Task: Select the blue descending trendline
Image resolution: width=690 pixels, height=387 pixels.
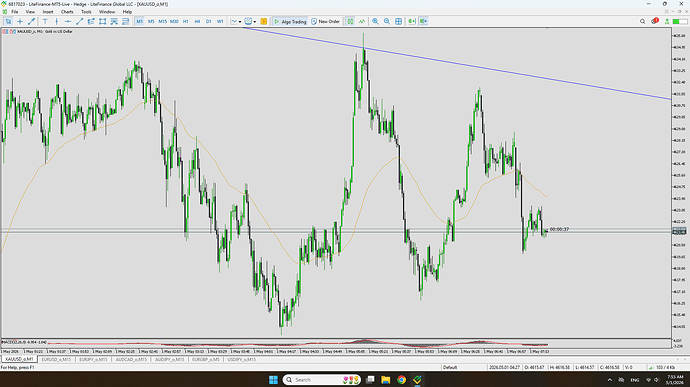Action: (458, 64)
